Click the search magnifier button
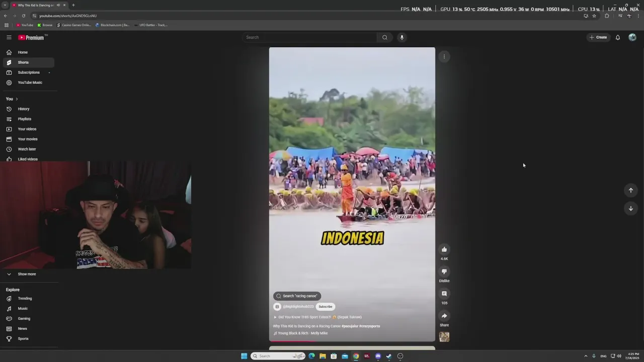This screenshot has width=644, height=362. 385,37
